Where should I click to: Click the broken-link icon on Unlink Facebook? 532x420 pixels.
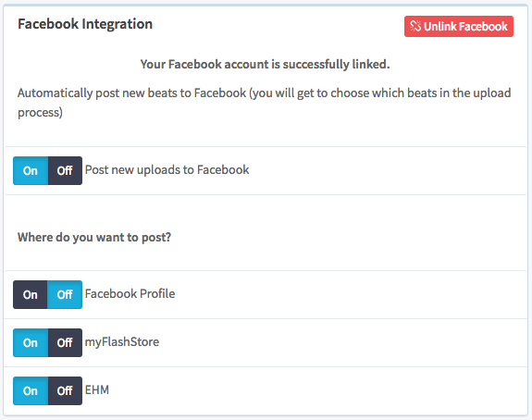pyautogui.click(x=415, y=26)
